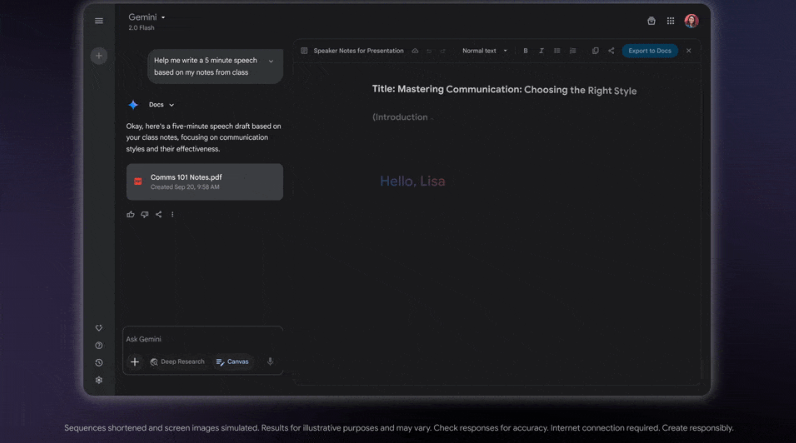Click the Gemini sparkle icon
The height and width of the screenshot is (443, 796).
[x=133, y=105]
